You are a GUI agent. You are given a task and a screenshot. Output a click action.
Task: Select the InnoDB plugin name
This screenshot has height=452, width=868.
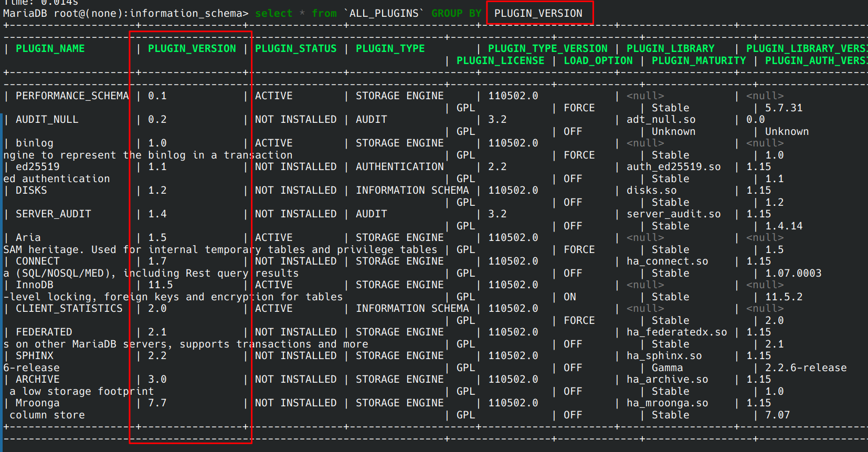coord(35,285)
